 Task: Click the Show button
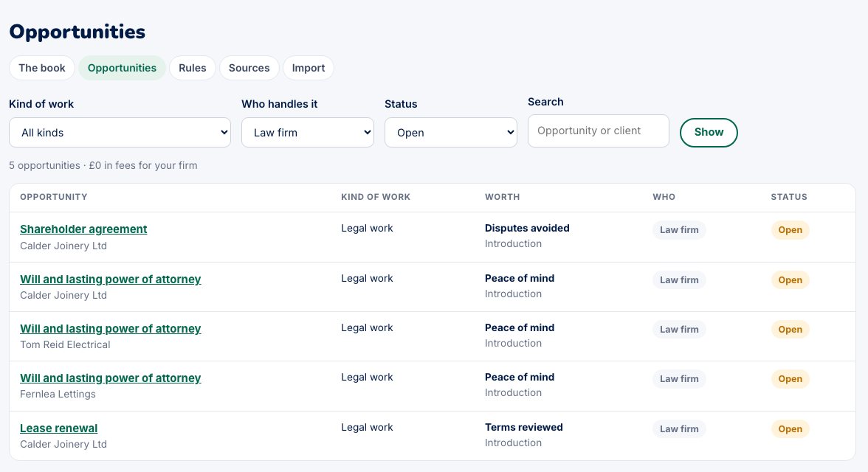709,132
